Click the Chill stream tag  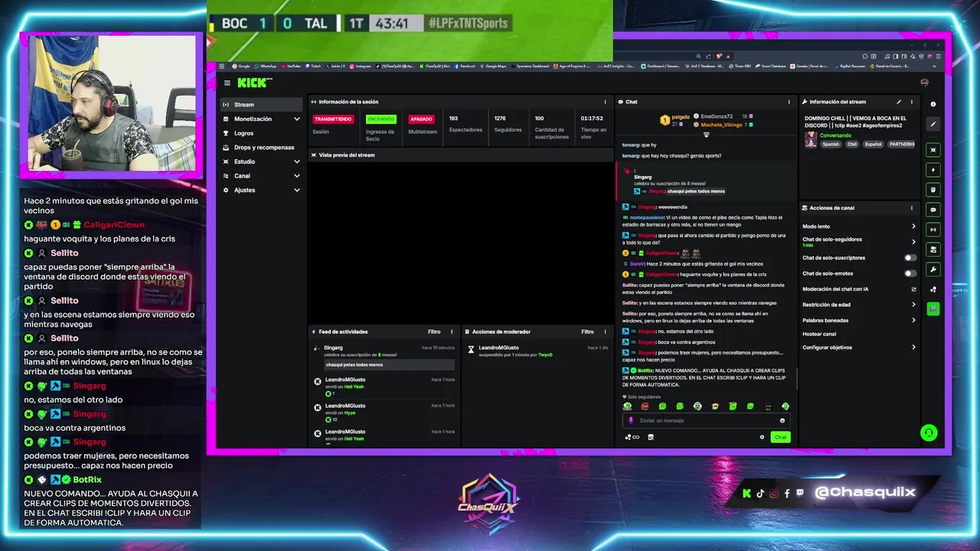tap(852, 144)
